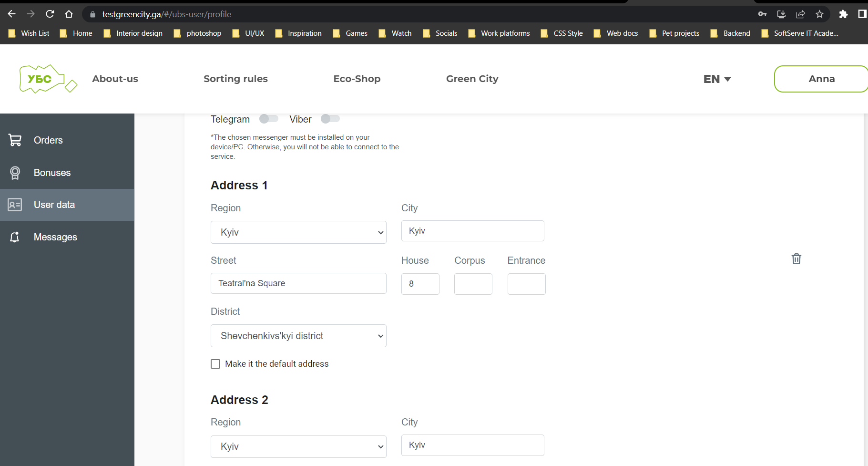
Task: Click the bookmark star in the address bar
Action: tap(820, 14)
